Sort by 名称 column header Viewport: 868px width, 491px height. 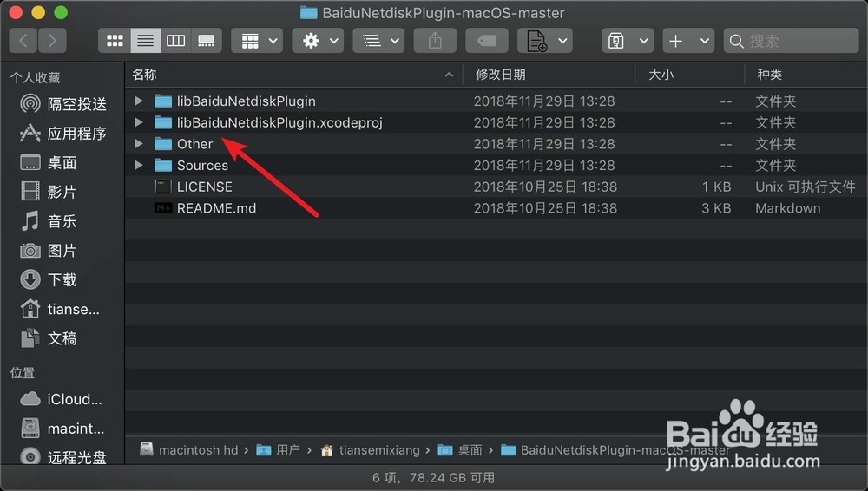[x=144, y=75]
